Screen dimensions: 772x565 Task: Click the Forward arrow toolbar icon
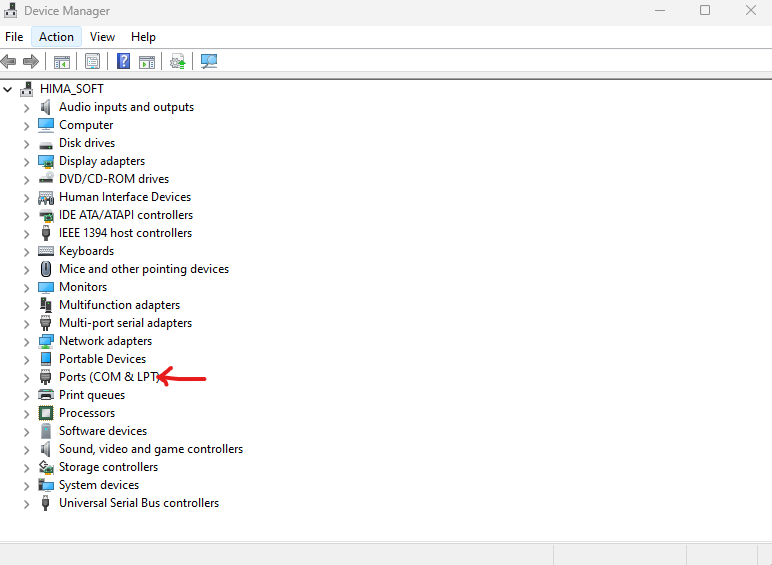31,62
